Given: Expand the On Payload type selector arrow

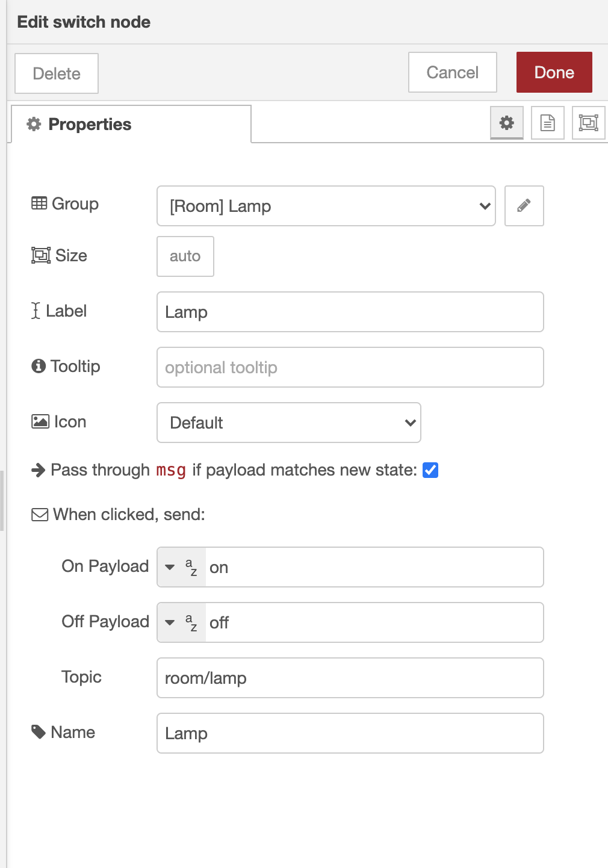Looking at the screenshot, I should (x=170, y=567).
